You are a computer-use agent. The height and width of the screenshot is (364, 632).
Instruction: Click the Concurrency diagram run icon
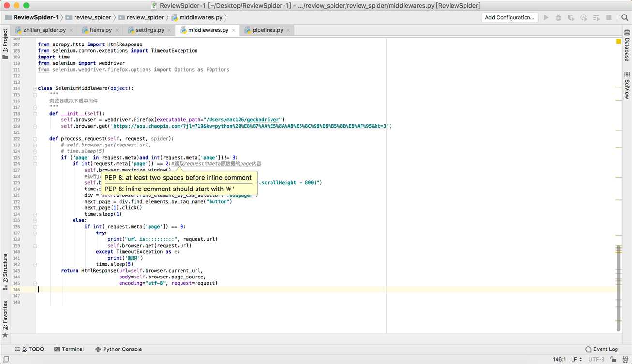[595, 17]
